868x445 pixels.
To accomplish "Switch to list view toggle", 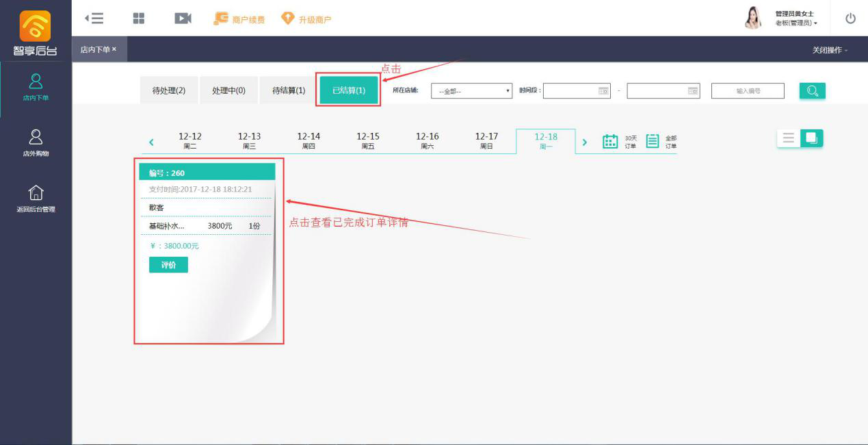I will click(789, 138).
